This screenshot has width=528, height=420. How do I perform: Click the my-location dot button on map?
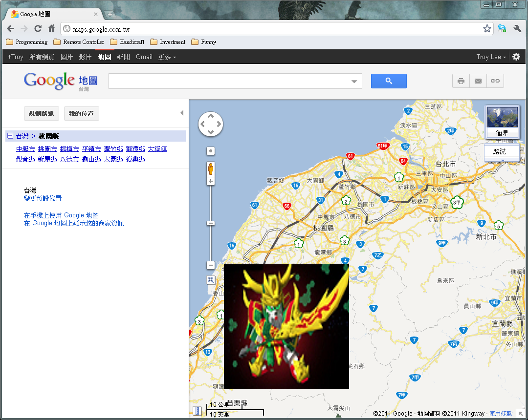[x=210, y=151]
